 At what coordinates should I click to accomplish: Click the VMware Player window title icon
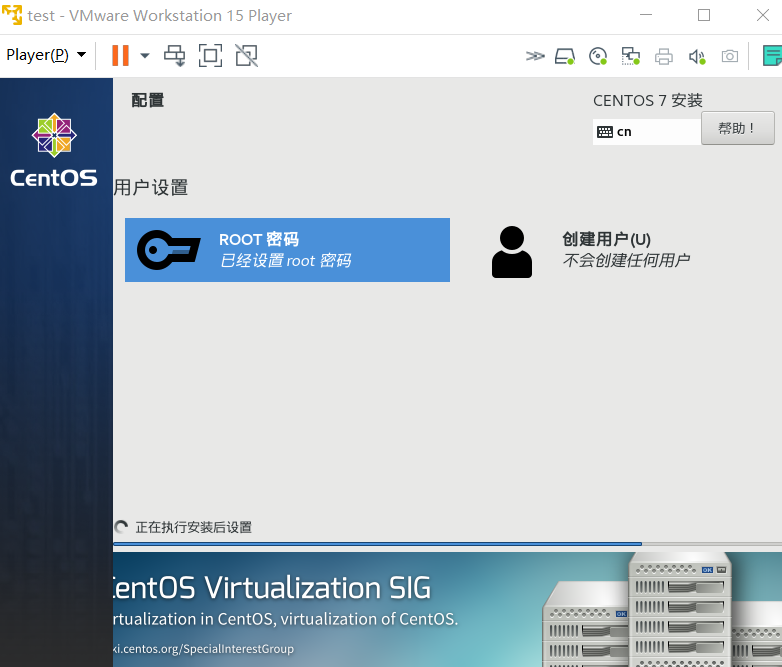pyautogui.click(x=12, y=15)
